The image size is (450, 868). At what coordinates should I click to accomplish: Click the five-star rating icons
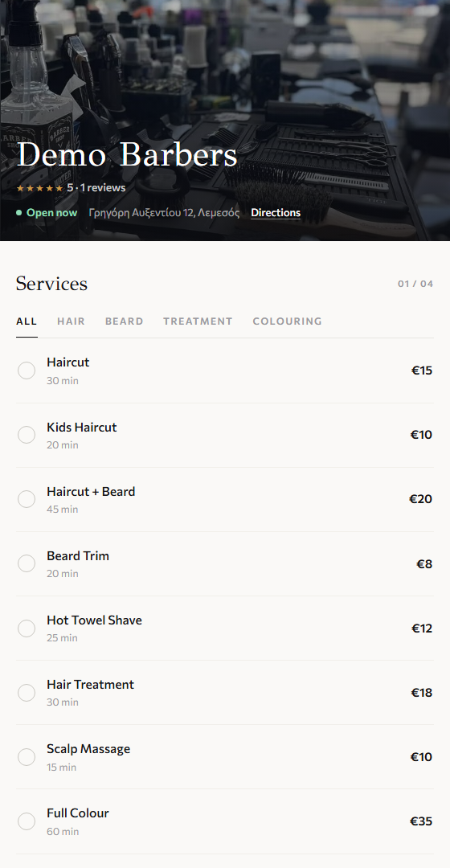[x=40, y=188]
